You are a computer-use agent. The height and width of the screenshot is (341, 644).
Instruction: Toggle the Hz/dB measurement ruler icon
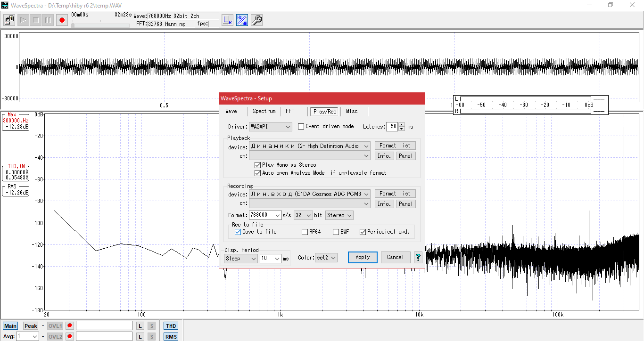click(242, 20)
